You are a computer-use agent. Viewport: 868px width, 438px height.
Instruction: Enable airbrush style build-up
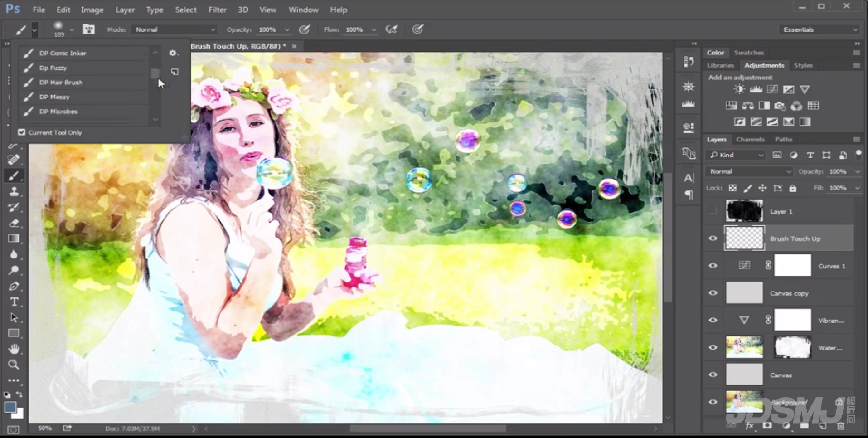(x=391, y=29)
